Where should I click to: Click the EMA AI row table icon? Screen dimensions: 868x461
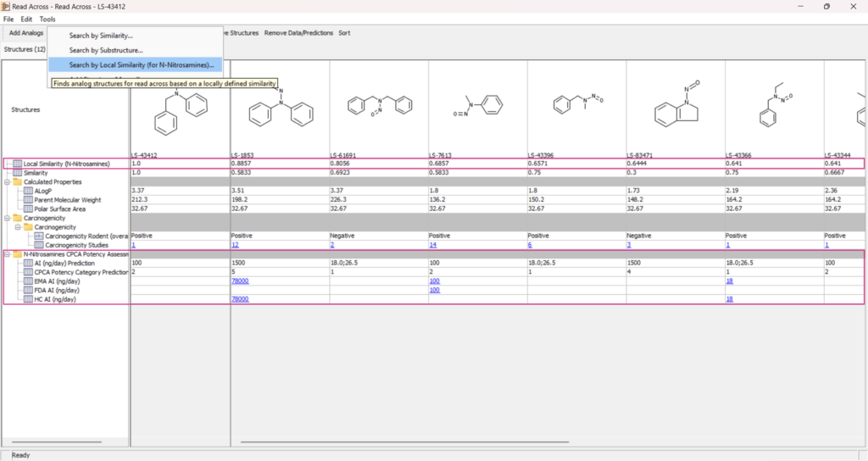[x=28, y=280]
